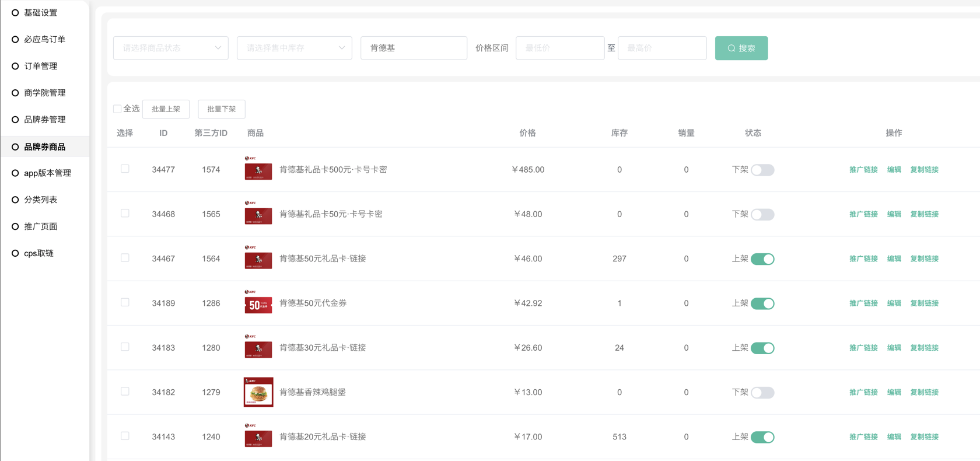Click the circle icon beside 商学院管理
The width and height of the screenshot is (980, 461).
point(15,93)
